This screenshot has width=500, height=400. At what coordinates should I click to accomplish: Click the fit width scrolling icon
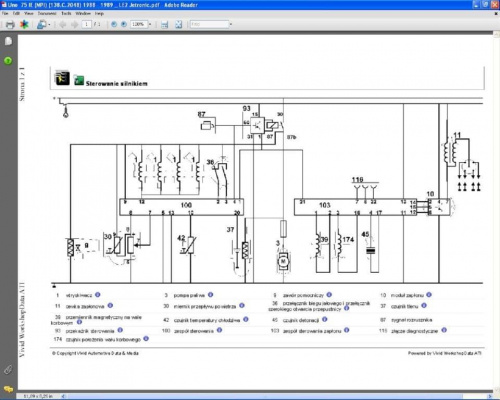coord(164,25)
